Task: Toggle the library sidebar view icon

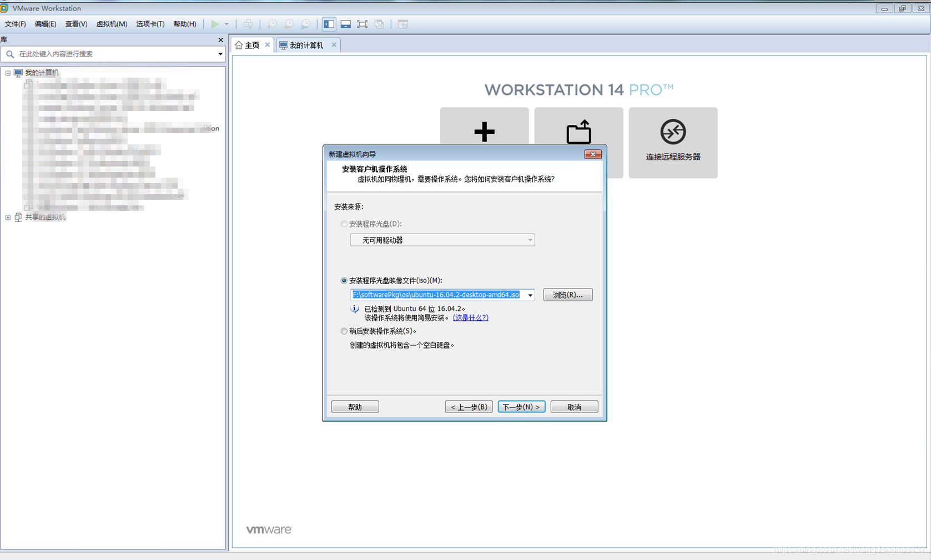Action: (329, 24)
